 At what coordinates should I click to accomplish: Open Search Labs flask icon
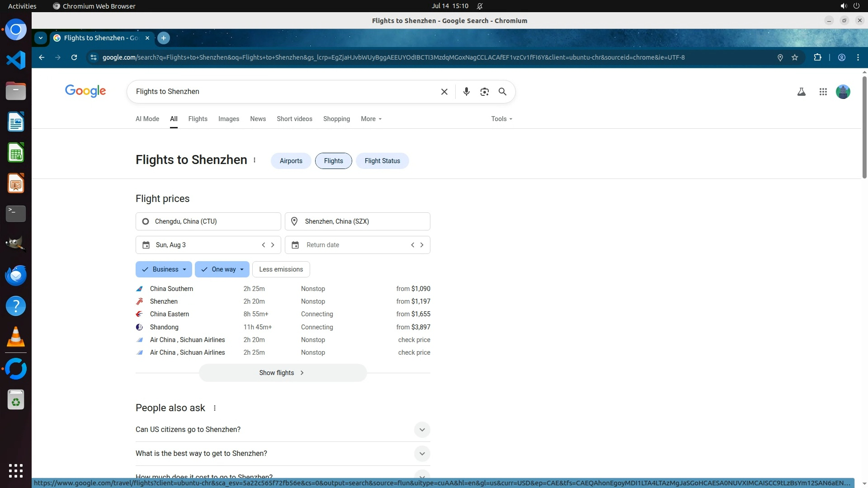[x=802, y=92]
